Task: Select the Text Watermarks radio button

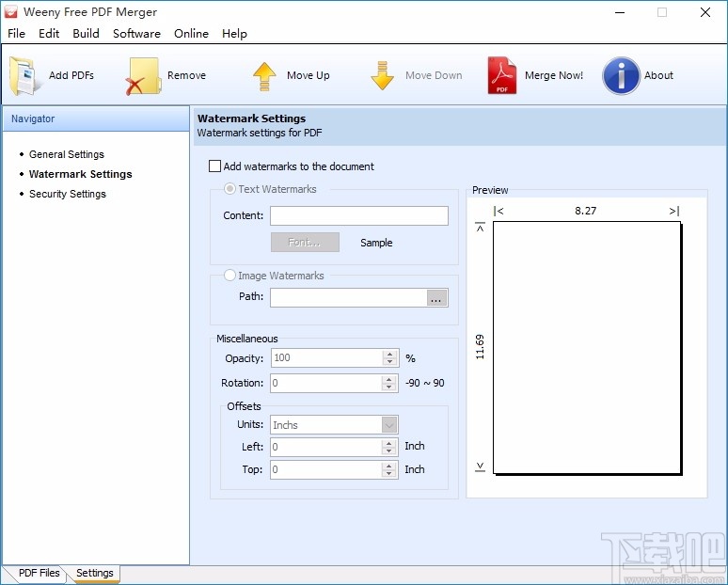Action: tap(229, 188)
